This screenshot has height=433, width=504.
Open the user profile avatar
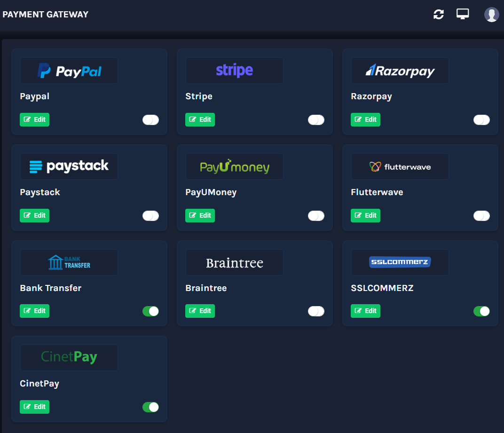pos(491,15)
